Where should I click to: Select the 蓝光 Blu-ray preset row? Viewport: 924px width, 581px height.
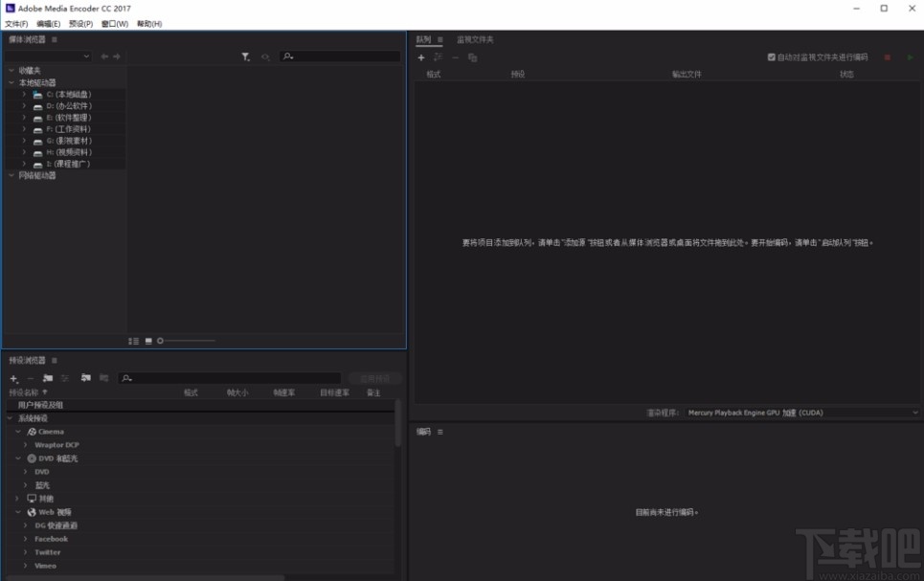click(200, 485)
